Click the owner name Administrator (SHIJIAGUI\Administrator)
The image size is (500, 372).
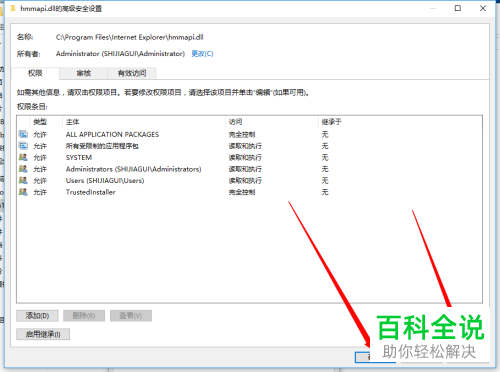click(x=120, y=54)
